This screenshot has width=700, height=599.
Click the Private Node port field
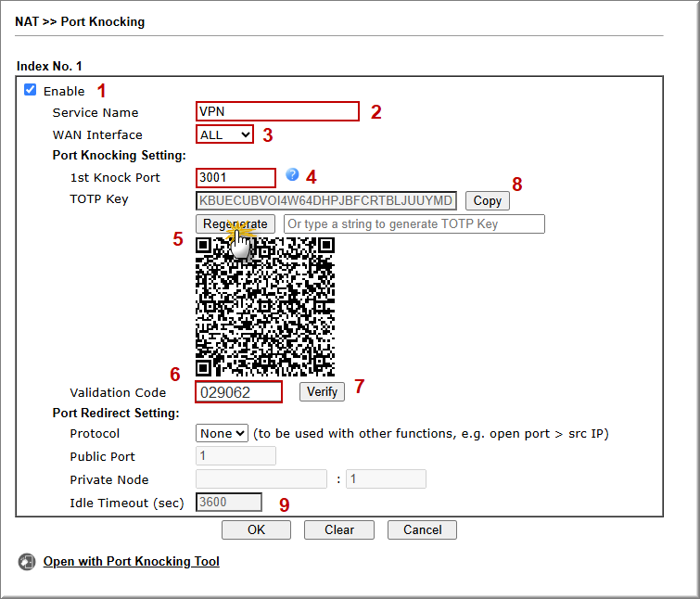[x=386, y=479]
